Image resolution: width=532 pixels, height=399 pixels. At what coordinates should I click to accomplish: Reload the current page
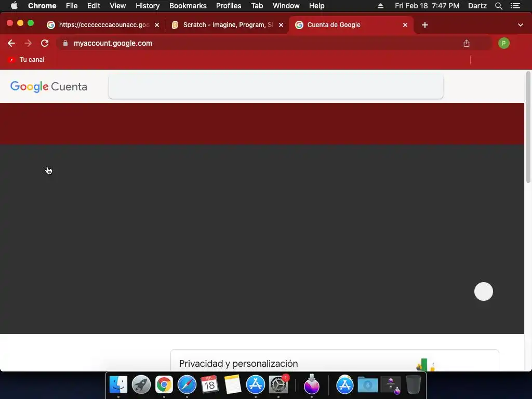(x=45, y=43)
